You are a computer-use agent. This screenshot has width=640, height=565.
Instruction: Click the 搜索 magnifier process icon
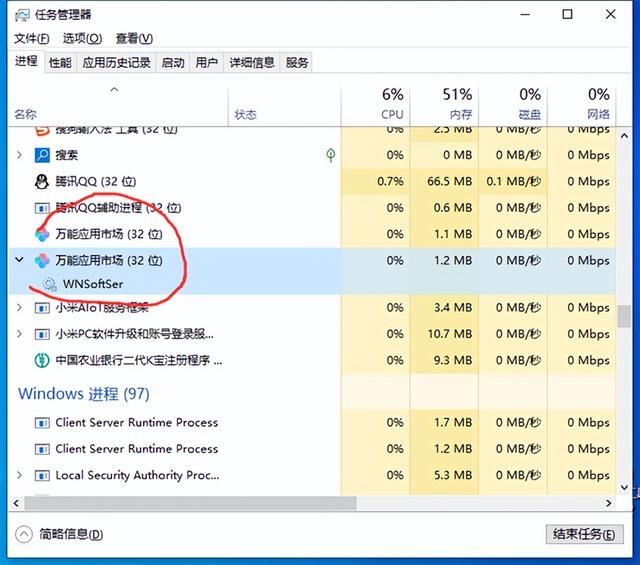(x=42, y=155)
